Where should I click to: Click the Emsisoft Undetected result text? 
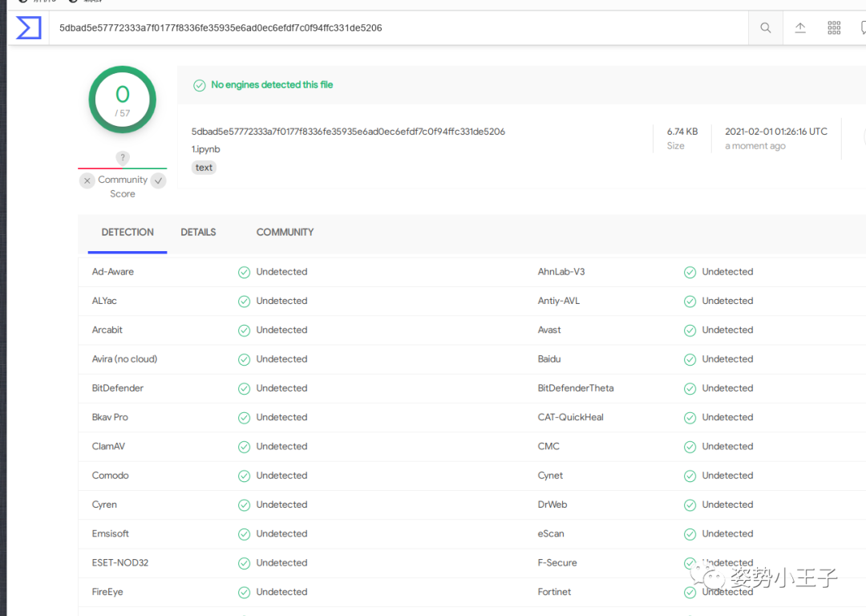tap(281, 533)
